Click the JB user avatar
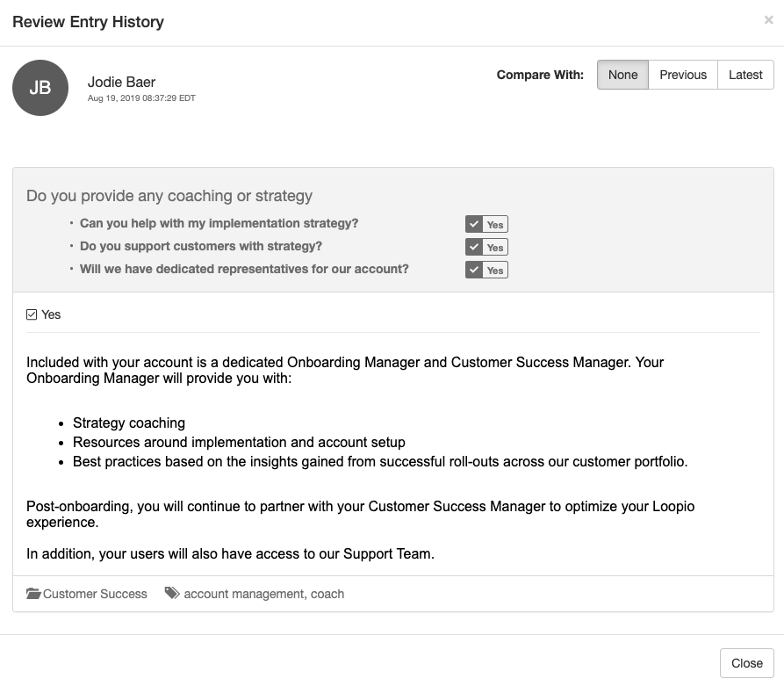The width and height of the screenshot is (784, 686). (40, 88)
